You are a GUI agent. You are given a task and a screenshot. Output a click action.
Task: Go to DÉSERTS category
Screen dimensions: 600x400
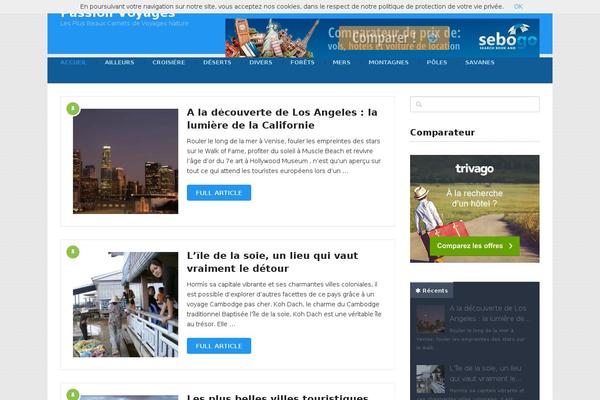pos(217,62)
